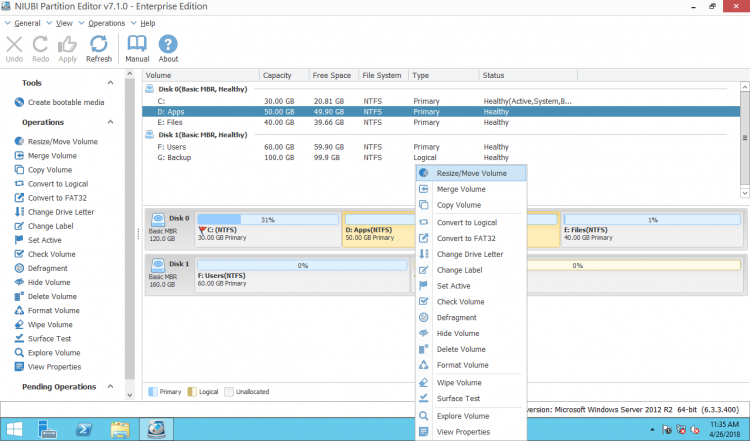Select the C: volume row

(441, 101)
